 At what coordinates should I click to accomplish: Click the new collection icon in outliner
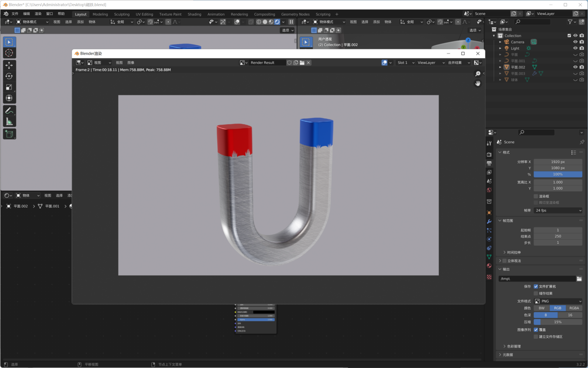pyautogui.click(x=582, y=22)
